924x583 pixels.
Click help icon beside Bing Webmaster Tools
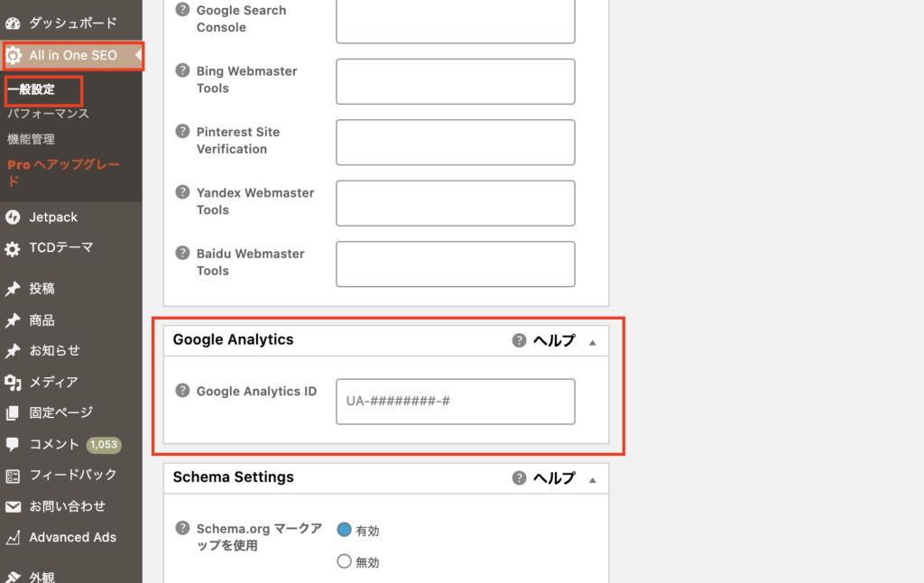click(182, 70)
